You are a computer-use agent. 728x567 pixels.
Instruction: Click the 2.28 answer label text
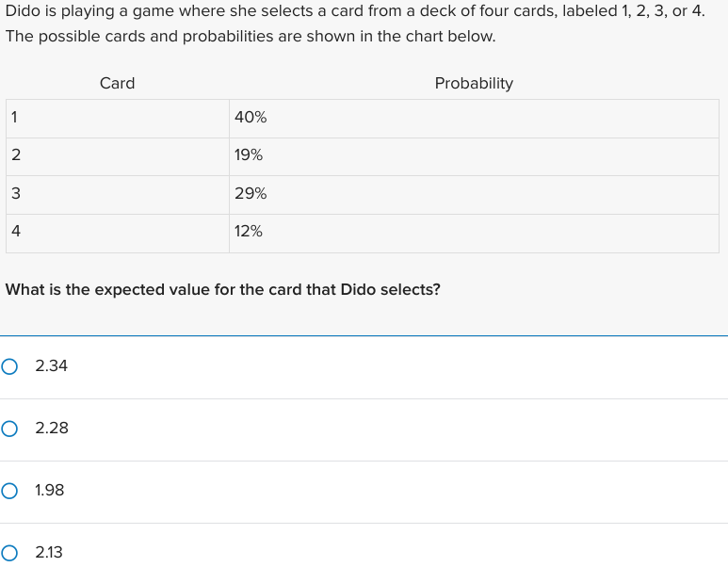tap(52, 429)
